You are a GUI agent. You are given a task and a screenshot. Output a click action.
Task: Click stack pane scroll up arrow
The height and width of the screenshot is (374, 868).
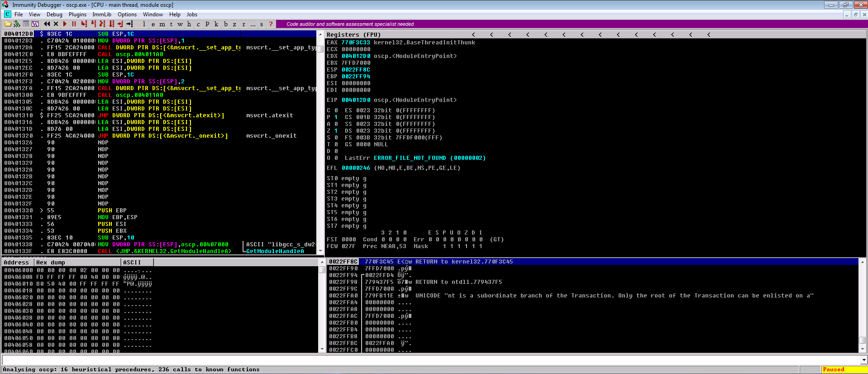click(863, 262)
